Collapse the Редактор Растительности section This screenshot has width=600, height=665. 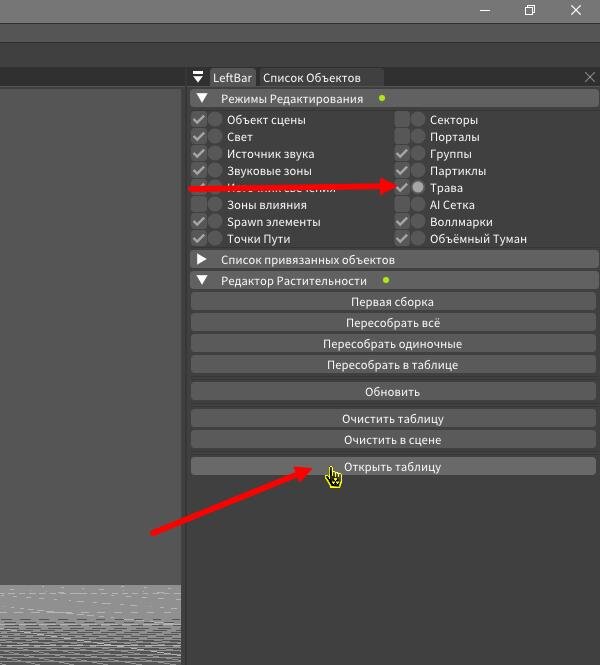click(x=202, y=280)
